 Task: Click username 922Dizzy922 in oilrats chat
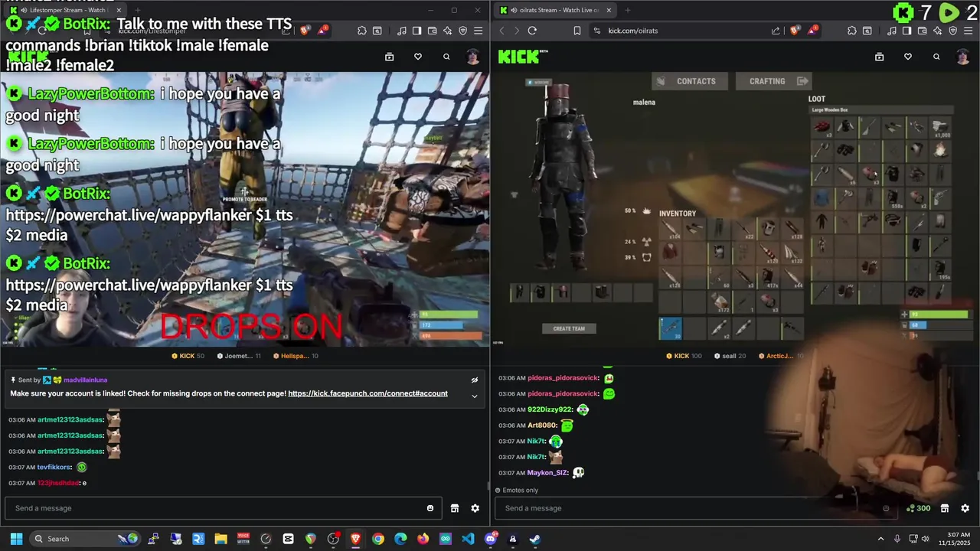coord(550,409)
